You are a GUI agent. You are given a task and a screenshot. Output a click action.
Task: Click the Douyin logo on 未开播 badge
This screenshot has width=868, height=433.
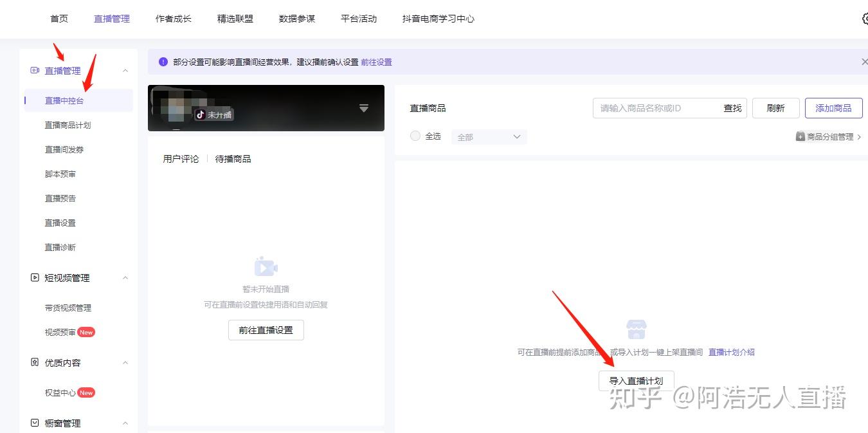(201, 115)
